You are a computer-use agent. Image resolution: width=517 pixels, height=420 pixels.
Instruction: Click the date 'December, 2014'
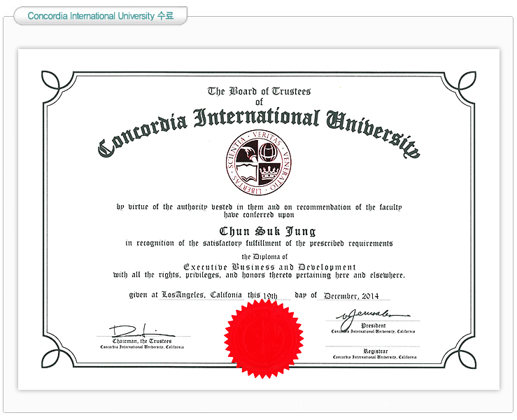tap(351, 295)
